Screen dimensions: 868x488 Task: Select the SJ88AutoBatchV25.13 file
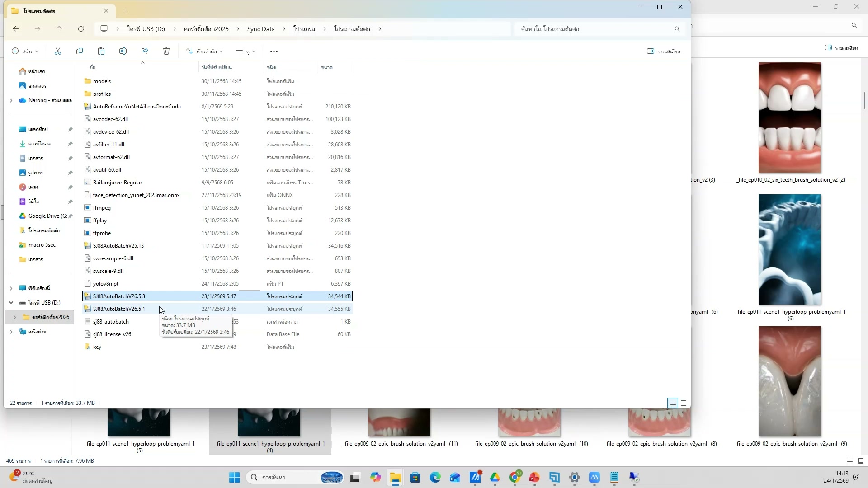coord(118,246)
